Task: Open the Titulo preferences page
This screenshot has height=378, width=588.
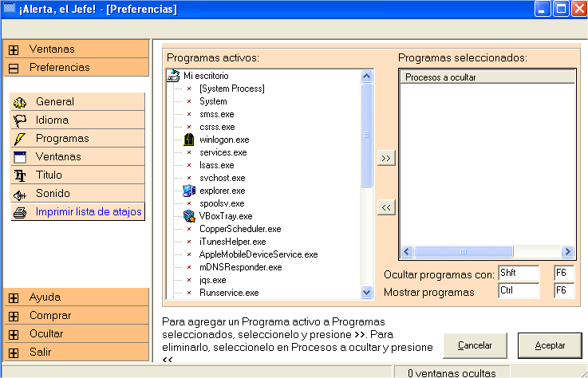Action: 77,175
